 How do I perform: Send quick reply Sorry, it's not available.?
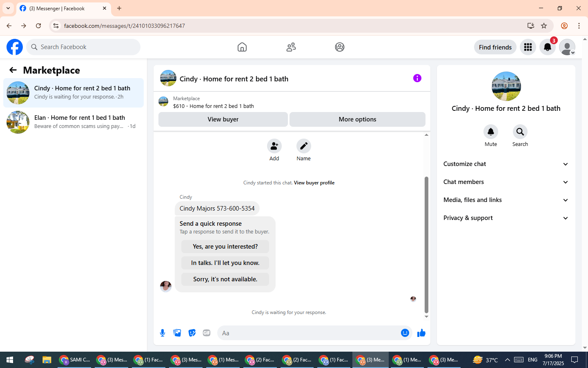[x=225, y=279]
